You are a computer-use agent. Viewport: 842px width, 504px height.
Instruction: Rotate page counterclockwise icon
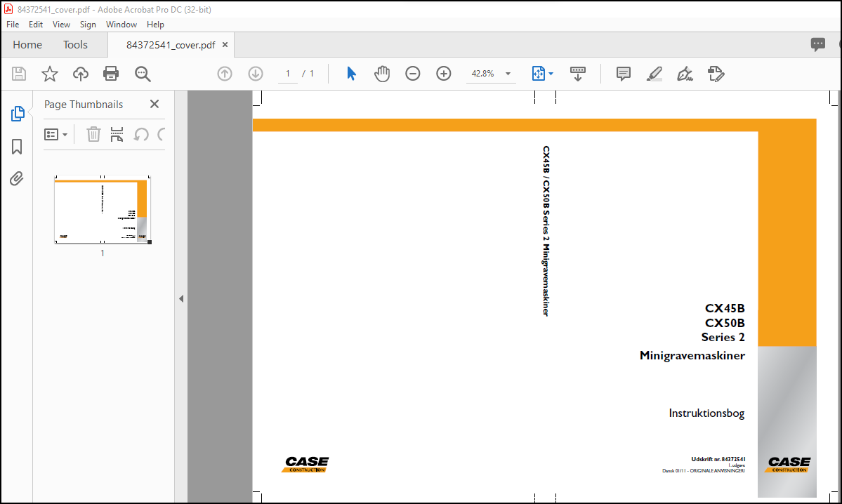pos(141,134)
